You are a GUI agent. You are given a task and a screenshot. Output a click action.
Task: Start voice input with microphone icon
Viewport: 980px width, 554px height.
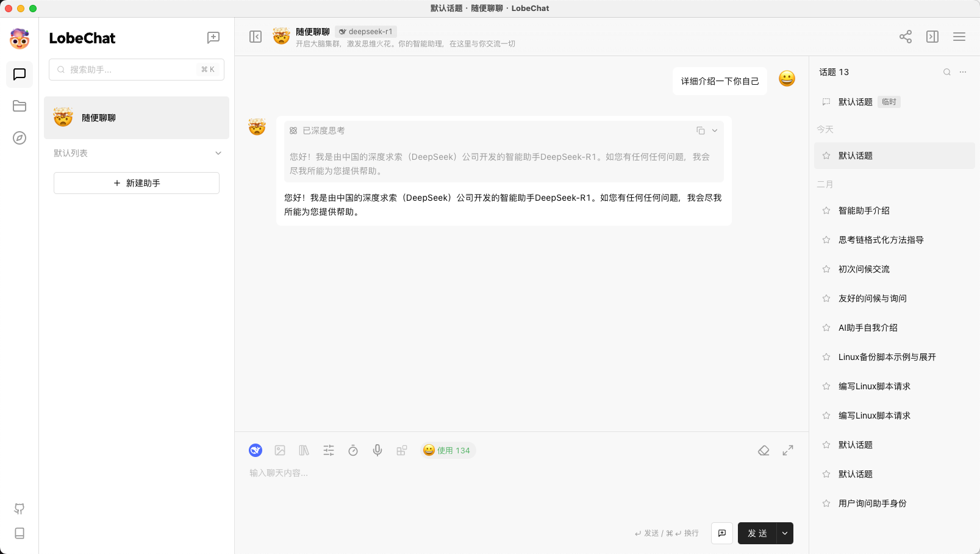(377, 450)
